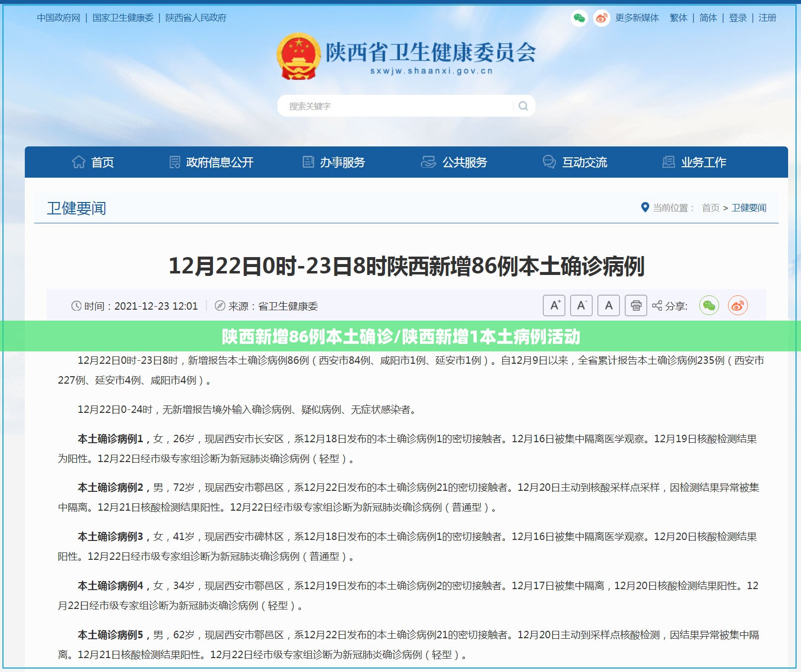Viewport: 801px width, 672px height.
Task: Click bold text 本土确诊病例4
Action: pos(110,586)
